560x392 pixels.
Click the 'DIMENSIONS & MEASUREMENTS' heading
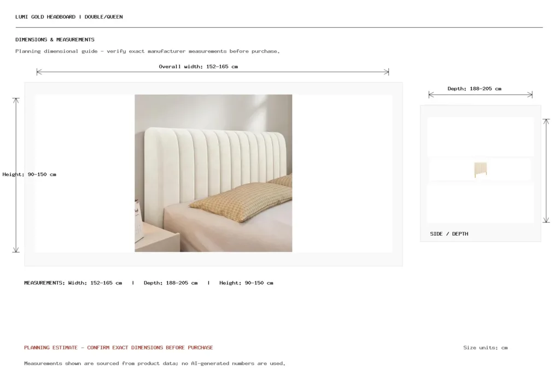tap(55, 39)
